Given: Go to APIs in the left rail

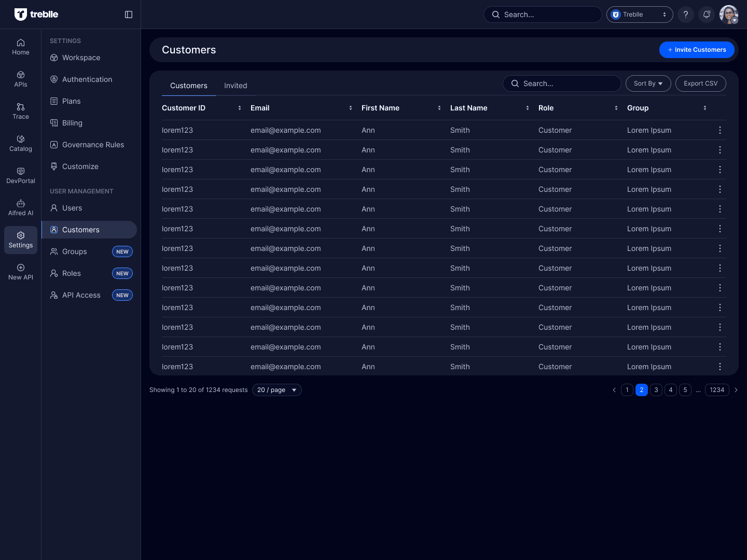Looking at the screenshot, I should (x=21, y=79).
